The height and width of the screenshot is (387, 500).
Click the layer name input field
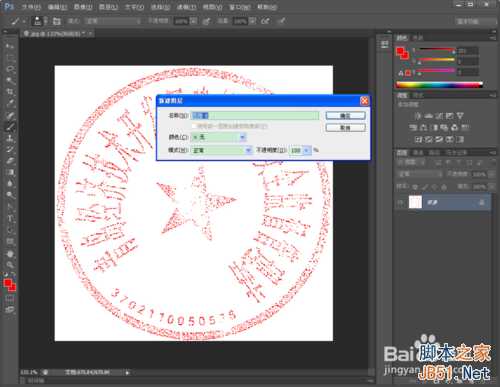pyautogui.click(x=255, y=116)
